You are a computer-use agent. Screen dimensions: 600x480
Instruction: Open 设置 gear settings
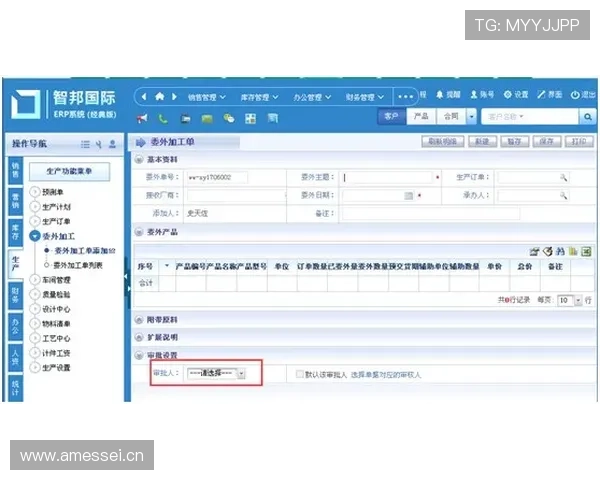pos(516,95)
